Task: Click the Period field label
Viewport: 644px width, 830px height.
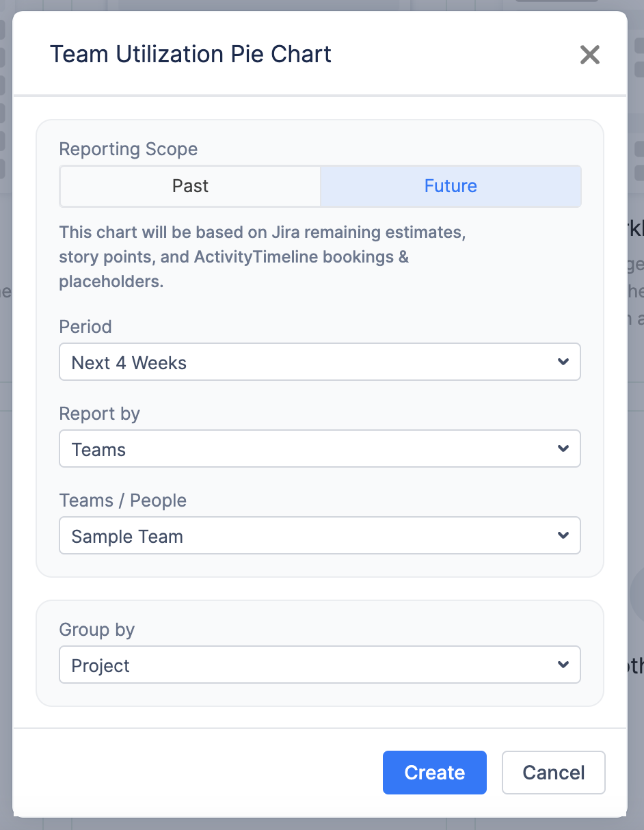Action: pos(85,326)
